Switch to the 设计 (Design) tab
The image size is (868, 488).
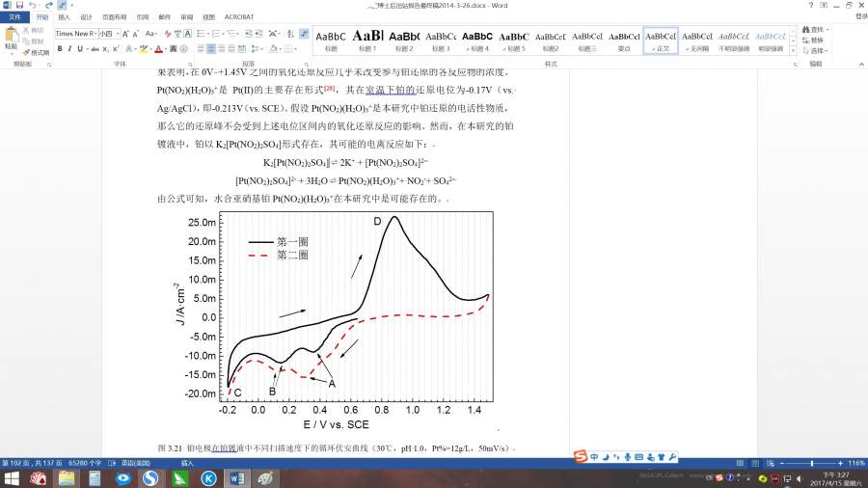(x=86, y=17)
